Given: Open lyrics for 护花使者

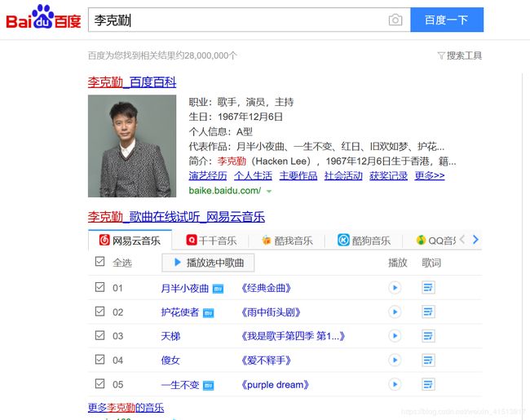Looking at the screenshot, I should pos(428,312).
